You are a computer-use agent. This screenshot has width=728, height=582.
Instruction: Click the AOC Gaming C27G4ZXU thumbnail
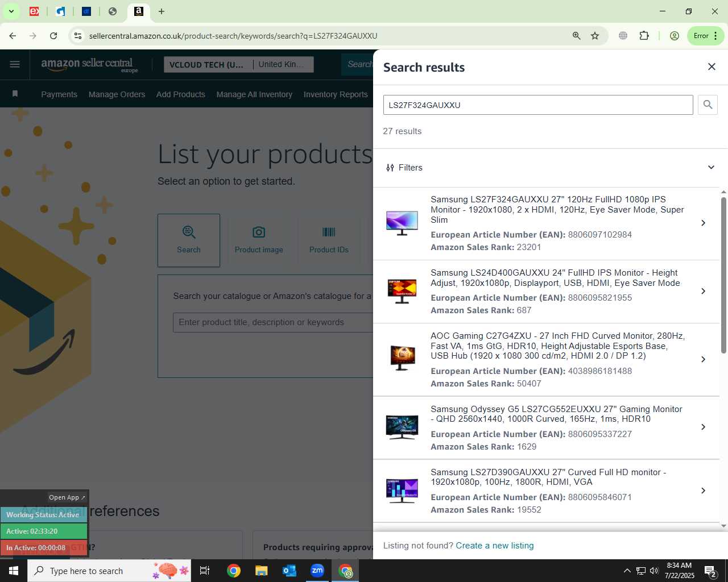[402, 358]
